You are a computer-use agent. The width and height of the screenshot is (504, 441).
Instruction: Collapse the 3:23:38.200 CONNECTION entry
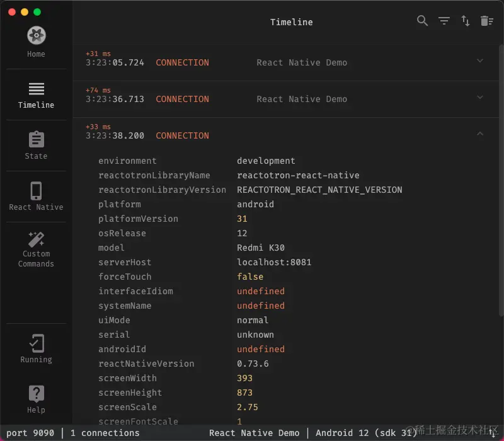(480, 134)
